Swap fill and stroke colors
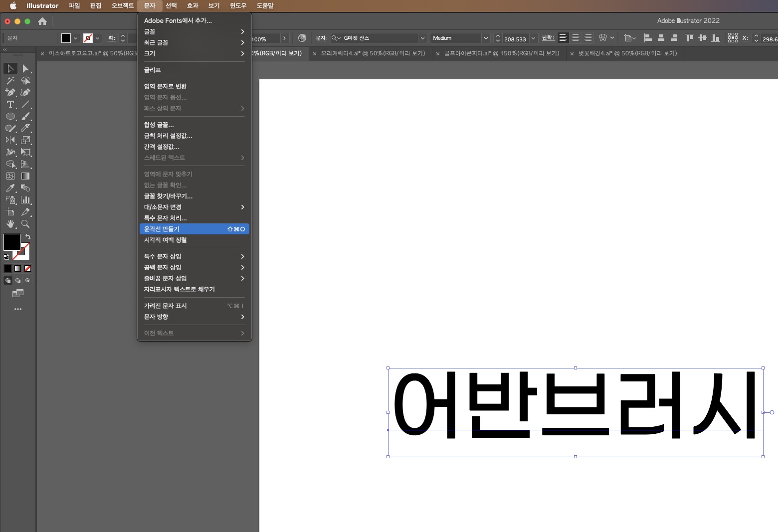 tap(28, 236)
